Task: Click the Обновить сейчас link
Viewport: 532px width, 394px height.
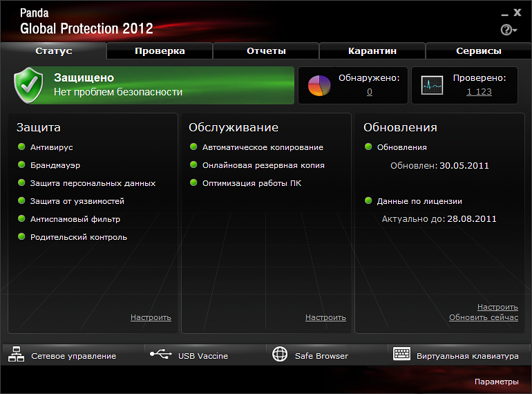Action: [x=484, y=317]
